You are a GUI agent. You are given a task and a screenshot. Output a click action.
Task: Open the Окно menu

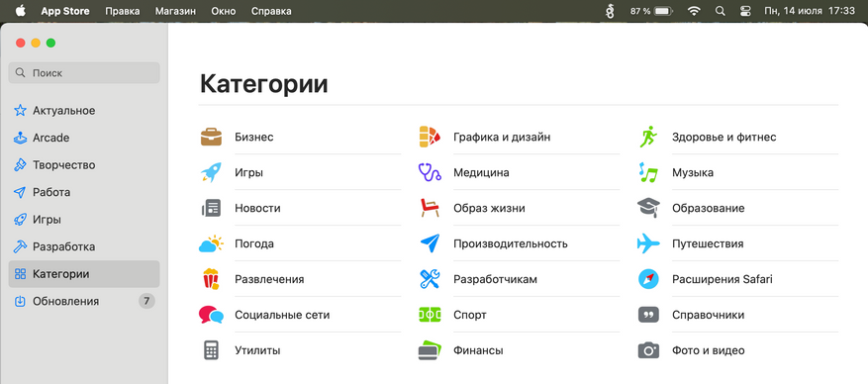click(223, 11)
